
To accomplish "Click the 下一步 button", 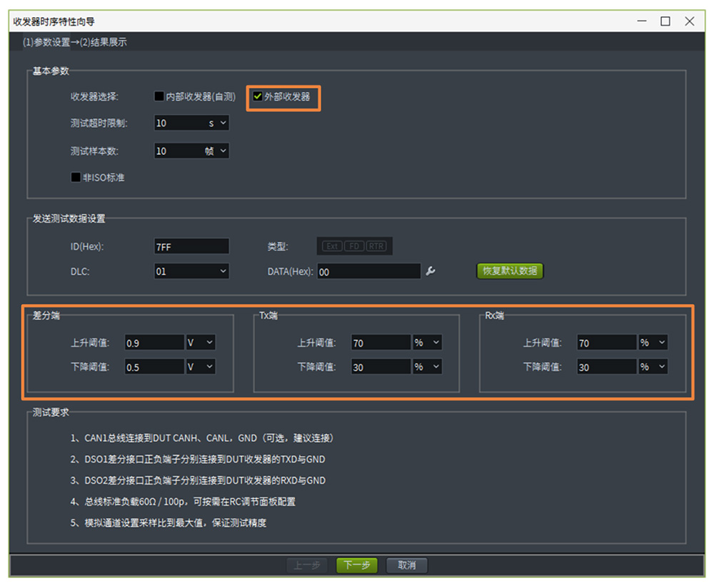I will click(x=356, y=565).
